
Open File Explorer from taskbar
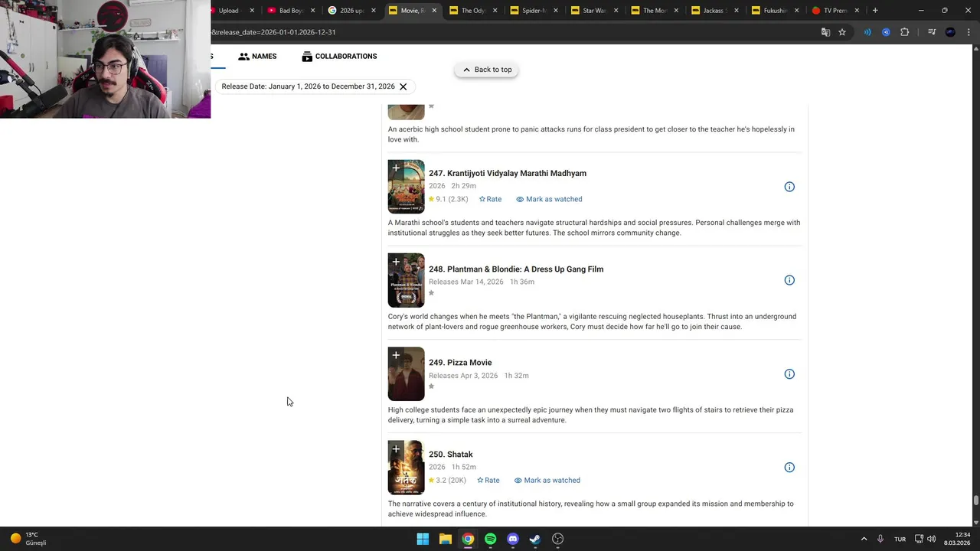coord(445,539)
